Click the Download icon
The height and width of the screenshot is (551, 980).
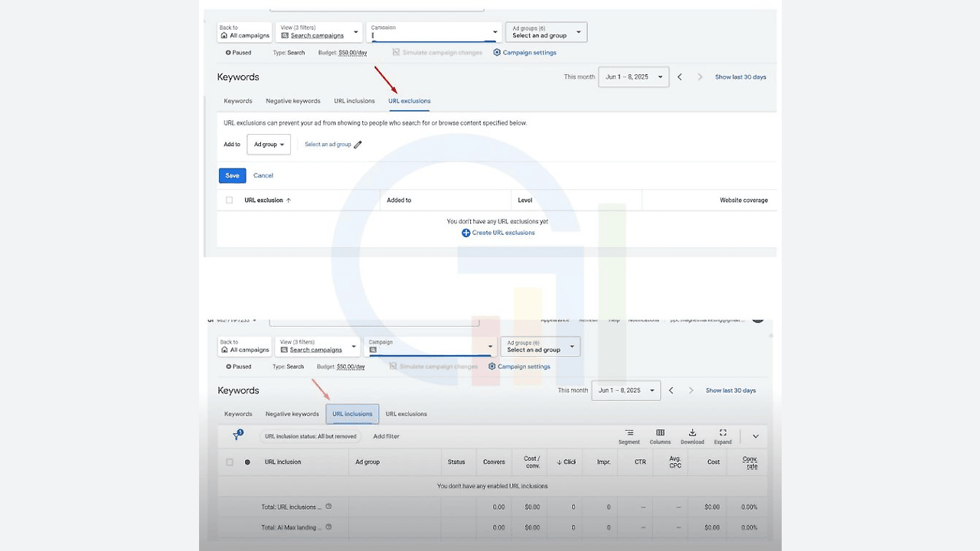coord(692,437)
